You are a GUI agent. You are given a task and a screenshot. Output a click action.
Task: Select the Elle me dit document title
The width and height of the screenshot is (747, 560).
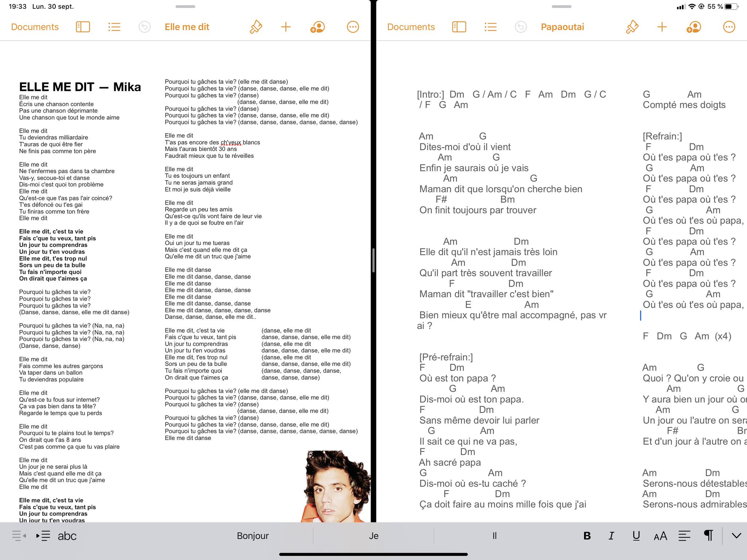pyautogui.click(x=187, y=27)
